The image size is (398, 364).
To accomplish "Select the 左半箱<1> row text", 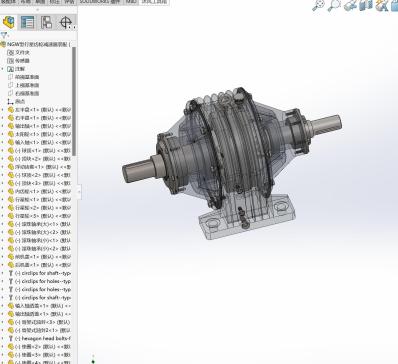I will (43, 110).
